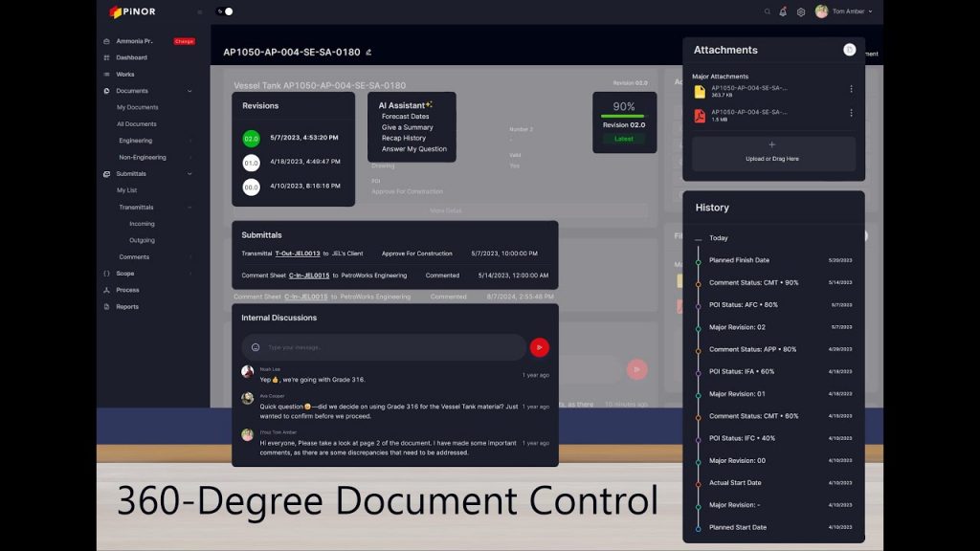
Task: Select revision 02.0 circle
Action: tap(251, 138)
